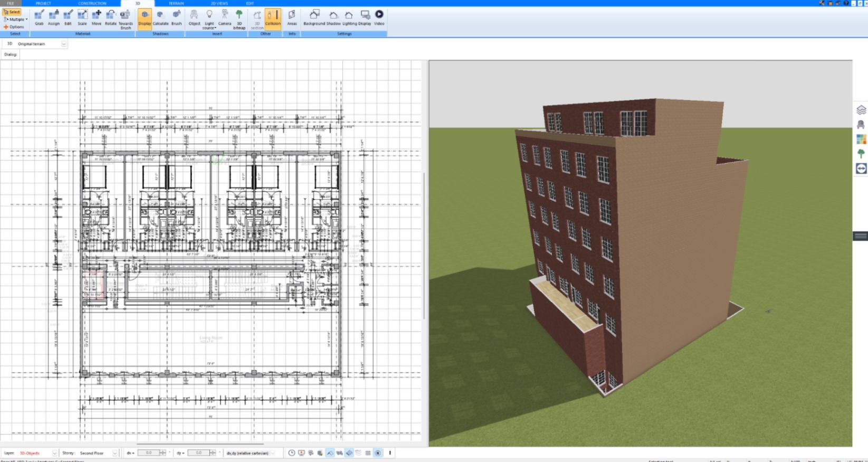This screenshot has width=868, height=462.
Task: Switch to the 2D VIEWS tab
Action: (219, 3)
